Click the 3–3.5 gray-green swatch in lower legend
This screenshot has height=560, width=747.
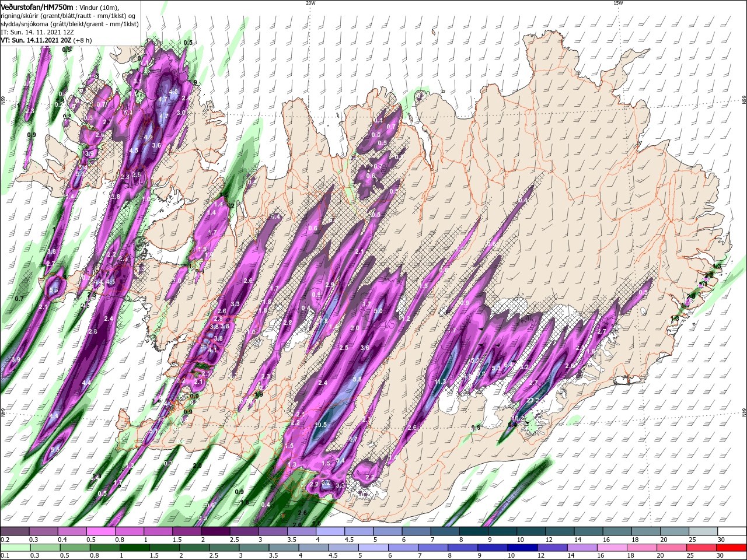point(254,548)
